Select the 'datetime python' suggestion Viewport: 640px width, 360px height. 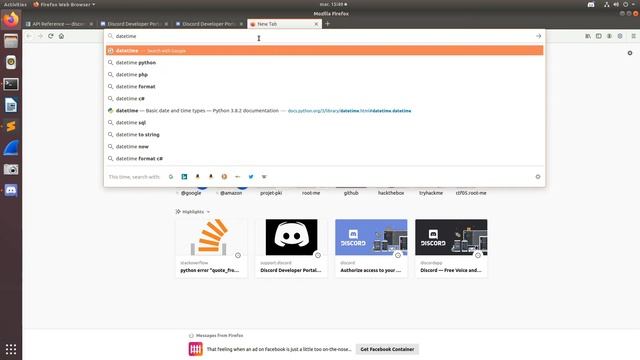[324, 62]
